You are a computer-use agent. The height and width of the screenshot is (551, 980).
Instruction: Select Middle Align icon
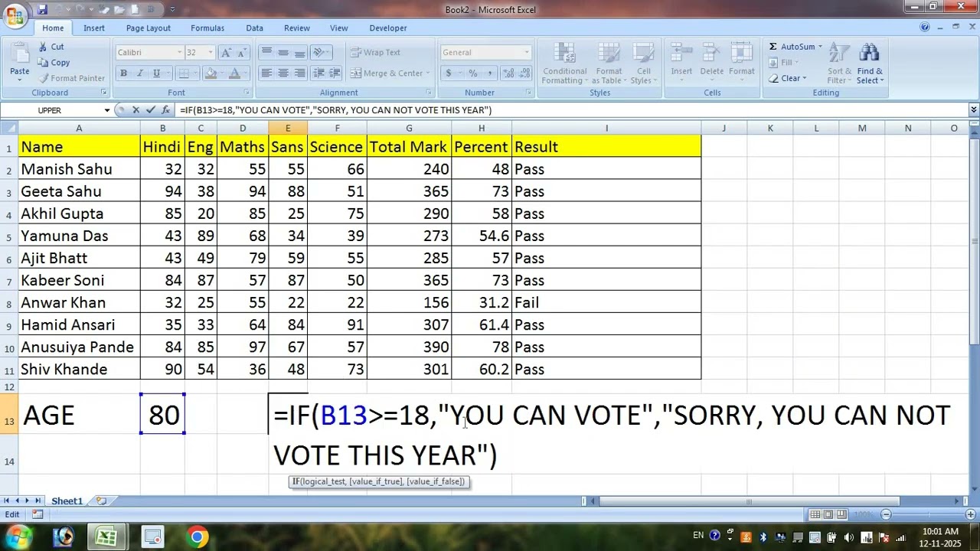pyautogui.click(x=283, y=53)
